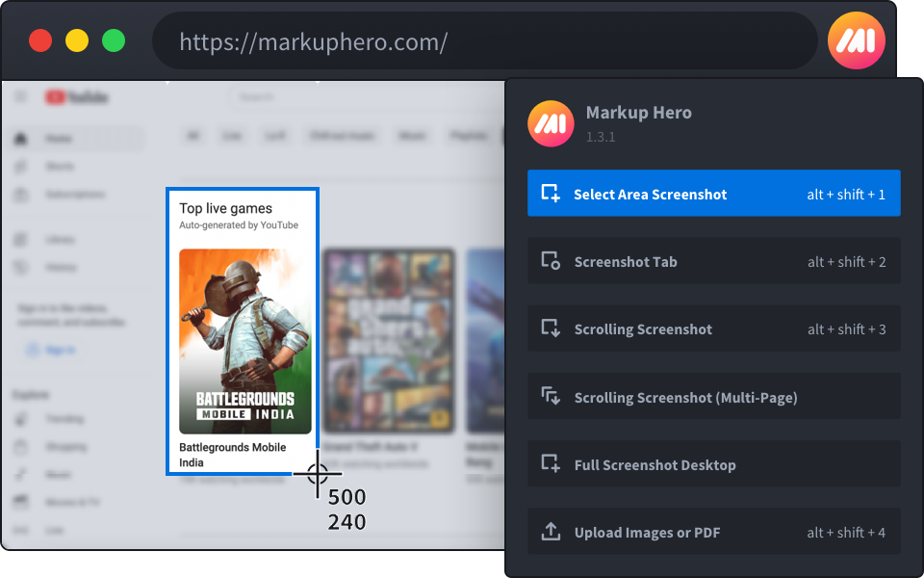The height and width of the screenshot is (578, 924).
Task: Click the Markup Hero logo in popup header
Action: pos(551,123)
